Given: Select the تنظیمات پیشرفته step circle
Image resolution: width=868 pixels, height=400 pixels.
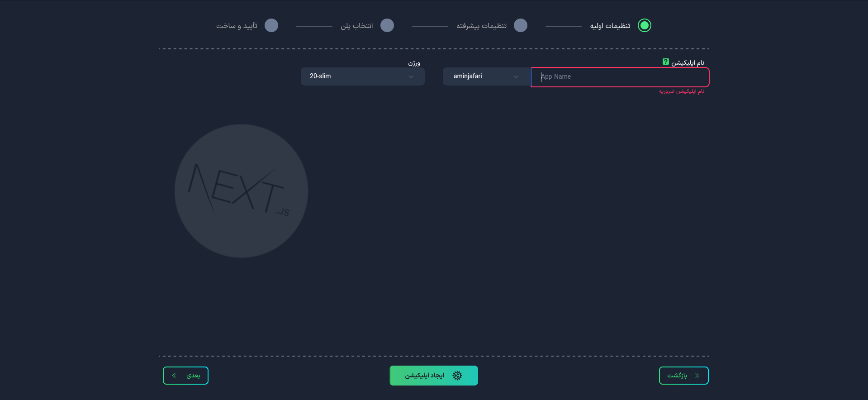Looking at the screenshot, I should pos(521,25).
